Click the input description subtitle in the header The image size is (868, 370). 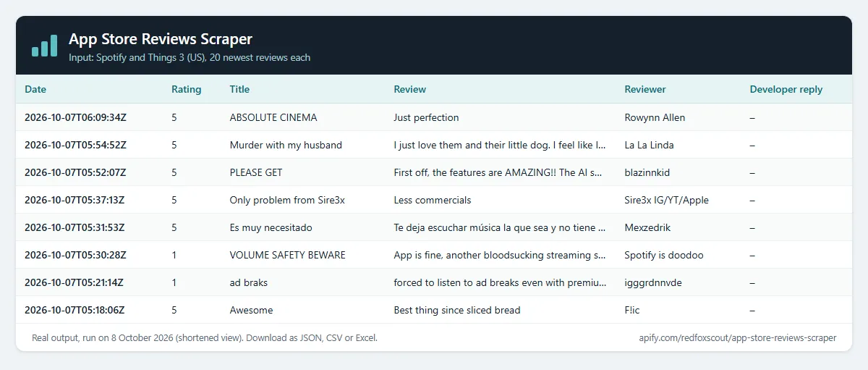[x=190, y=57]
